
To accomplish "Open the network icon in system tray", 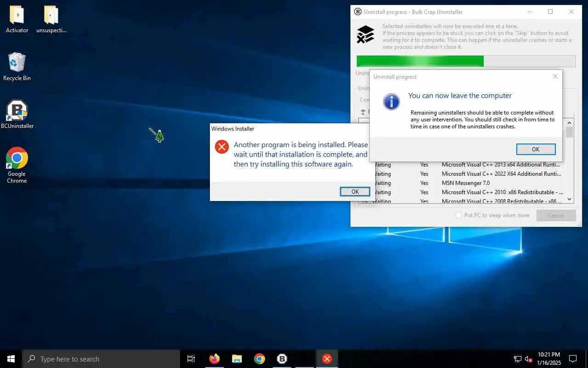I will pos(517,359).
